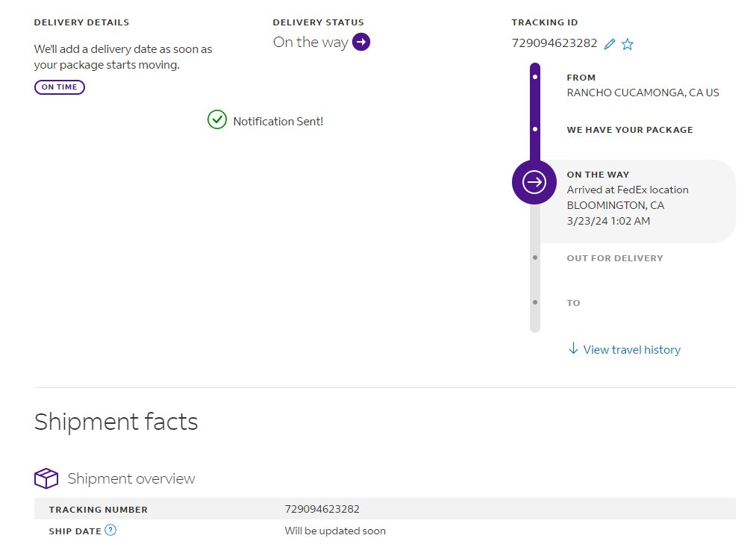Screen dimensions: 756x550
Task: Click the purple arrow icon next to On the way
Action: pyautogui.click(x=361, y=42)
